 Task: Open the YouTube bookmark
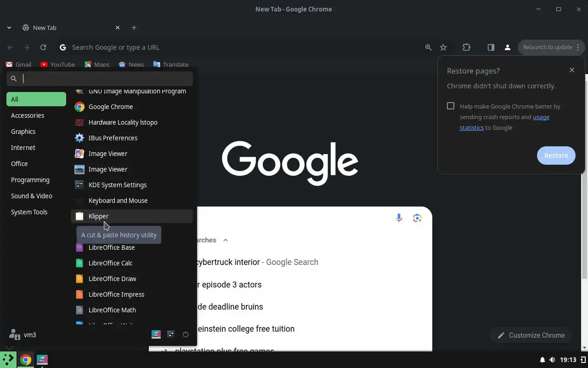(57, 64)
